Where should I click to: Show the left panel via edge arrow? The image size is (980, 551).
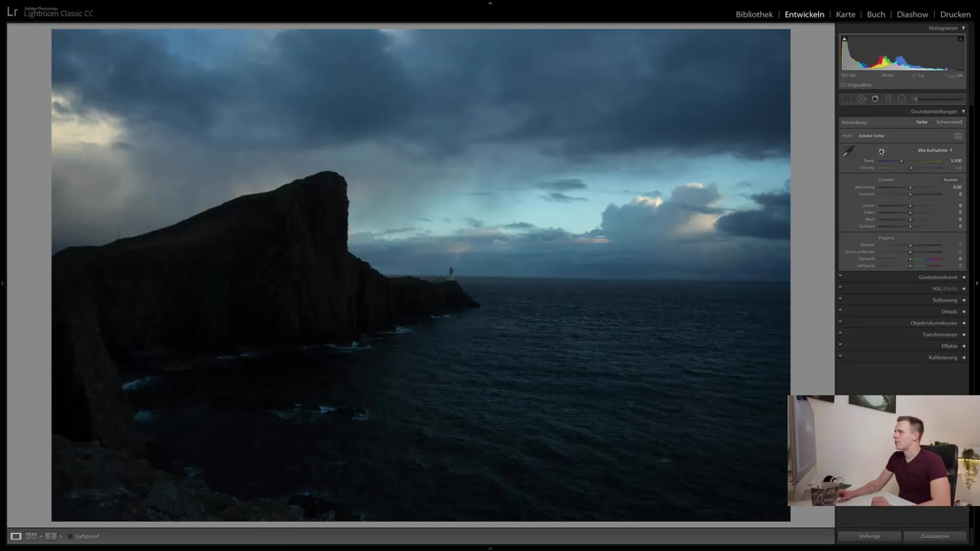coord(3,283)
